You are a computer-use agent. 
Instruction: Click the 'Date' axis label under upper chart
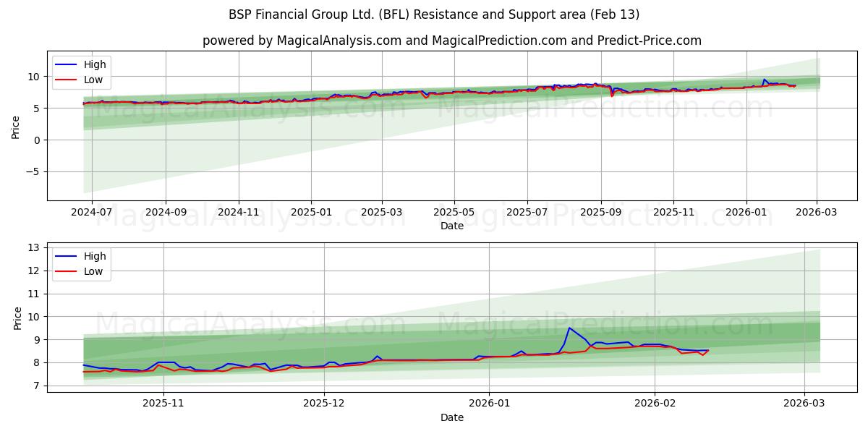[x=452, y=226]
